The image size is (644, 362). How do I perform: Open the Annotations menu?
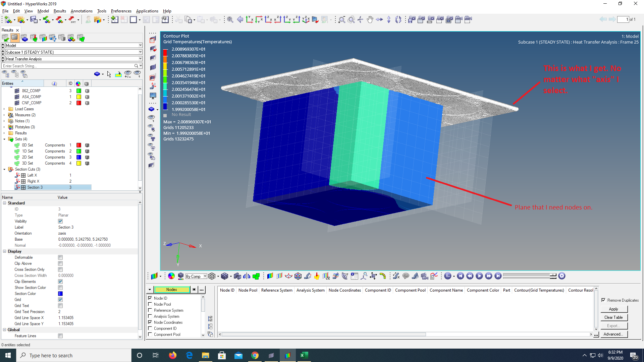82,11
